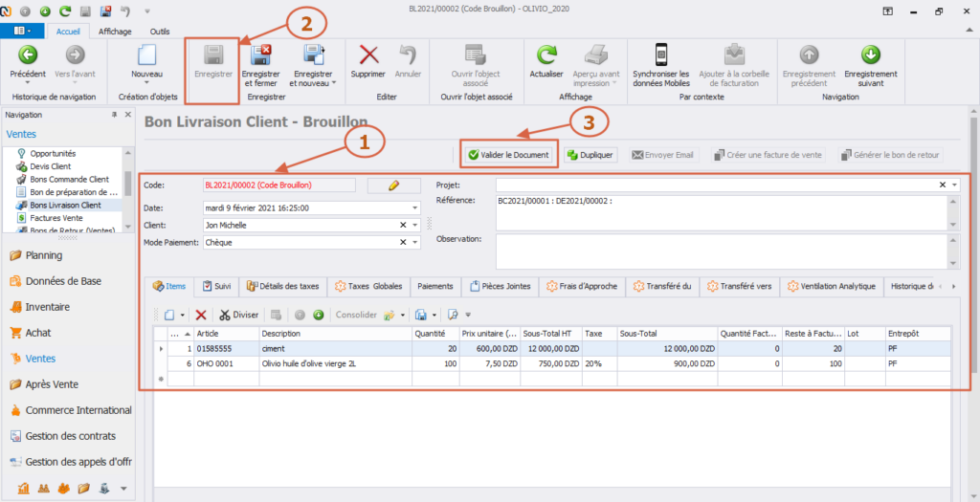Viewport: 980px width, 502px height.
Task: Click Créer une facture de vente button
Action: click(x=768, y=155)
